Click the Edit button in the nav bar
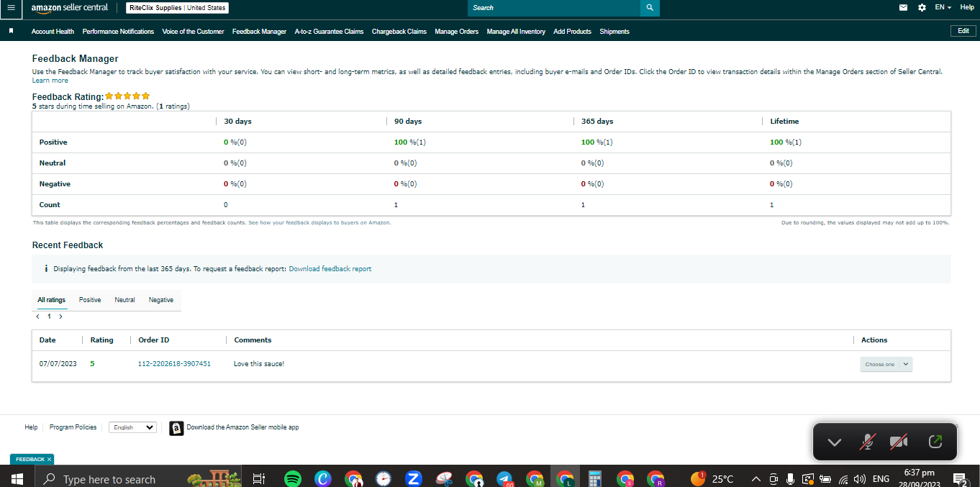Viewport: 980px width, 487px height. 963,31
